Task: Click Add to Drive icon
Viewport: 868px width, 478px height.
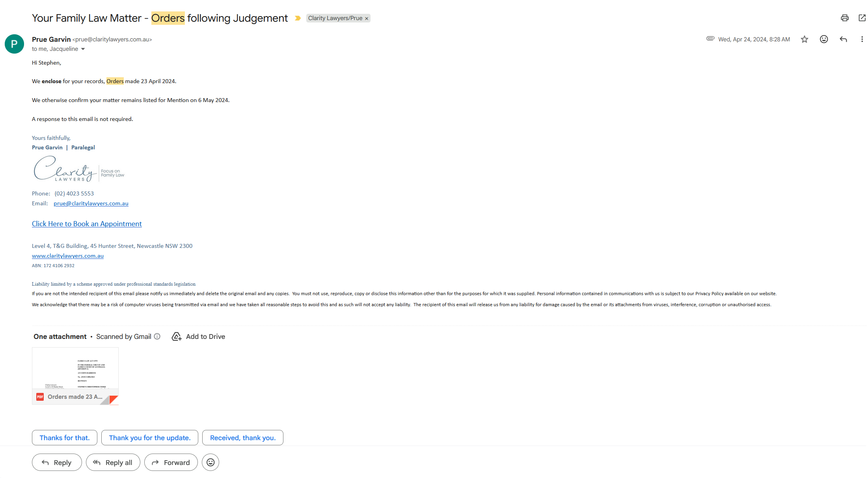Action: click(x=177, y=337)
